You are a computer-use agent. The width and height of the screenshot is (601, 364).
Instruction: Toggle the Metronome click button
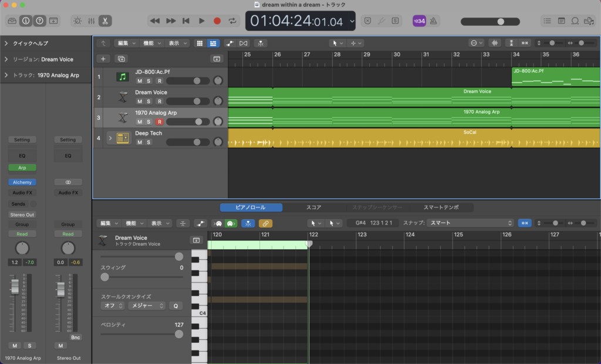click(434, 21)
